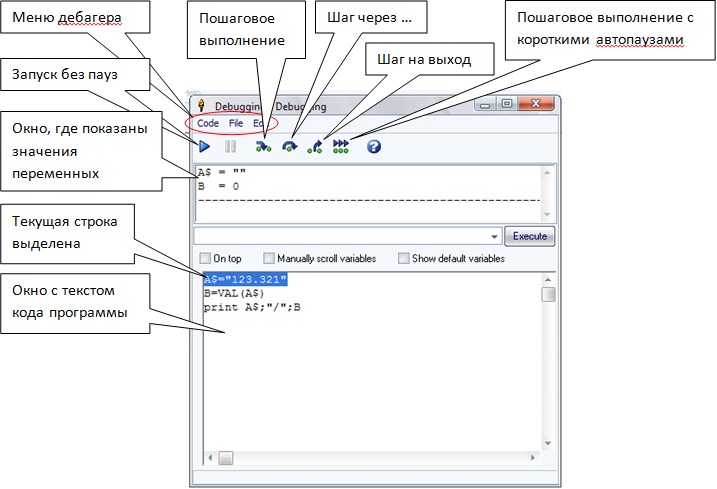Click the Run (resume) play icon
Viewport: 717px width, 489px height.
tap(204, 147)
